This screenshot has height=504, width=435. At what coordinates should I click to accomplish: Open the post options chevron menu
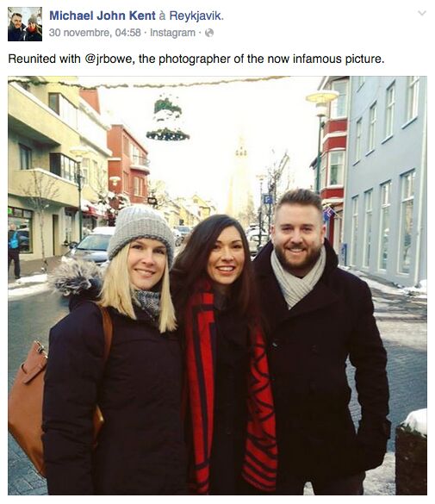coord(421,13)
